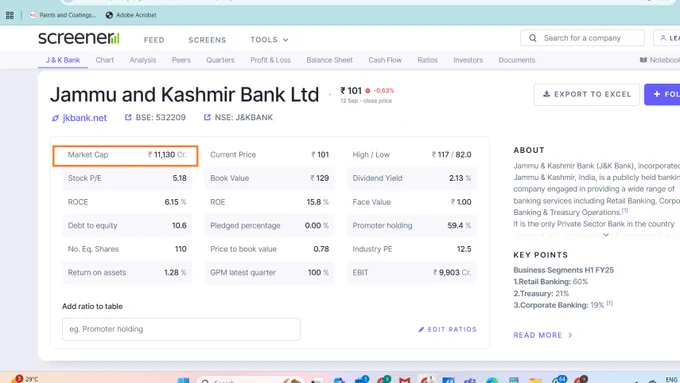
Task: Click EXPORT TO EXCEL button
Action: point(587,94)
